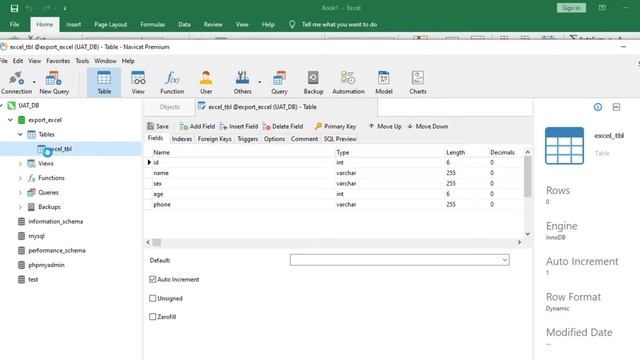Open Excel's Formulas ribbon tab
640x360 pixels.
tap(153, 24)
